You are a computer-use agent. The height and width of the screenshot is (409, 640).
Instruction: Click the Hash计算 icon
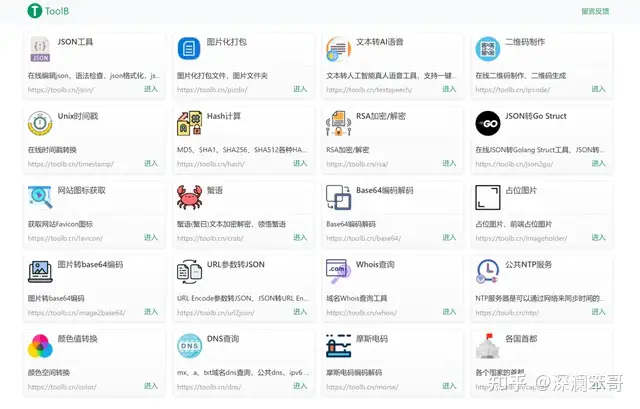(189, 123)
